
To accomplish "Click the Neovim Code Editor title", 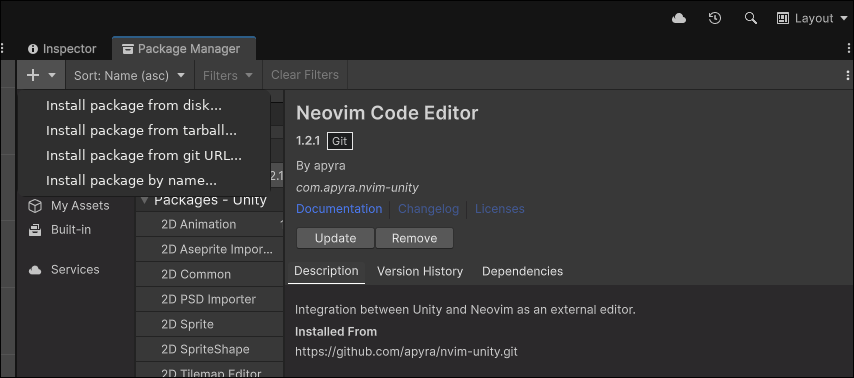I will (x=387, y=113).
